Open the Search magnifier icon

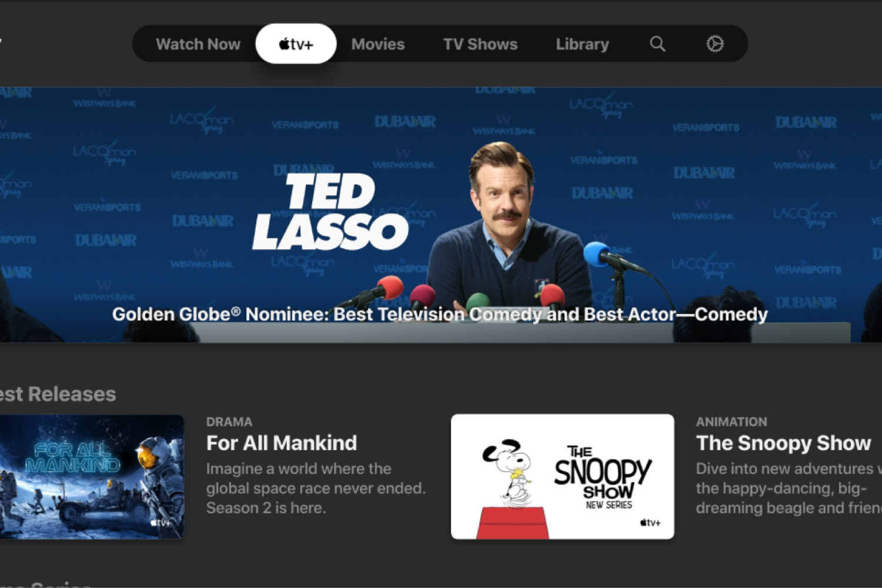[x=657, y=44]
